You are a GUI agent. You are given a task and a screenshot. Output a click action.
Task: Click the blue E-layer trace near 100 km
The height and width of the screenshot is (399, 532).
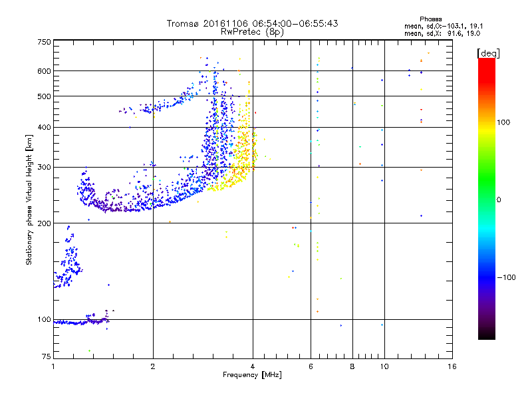tap(81, 321)
